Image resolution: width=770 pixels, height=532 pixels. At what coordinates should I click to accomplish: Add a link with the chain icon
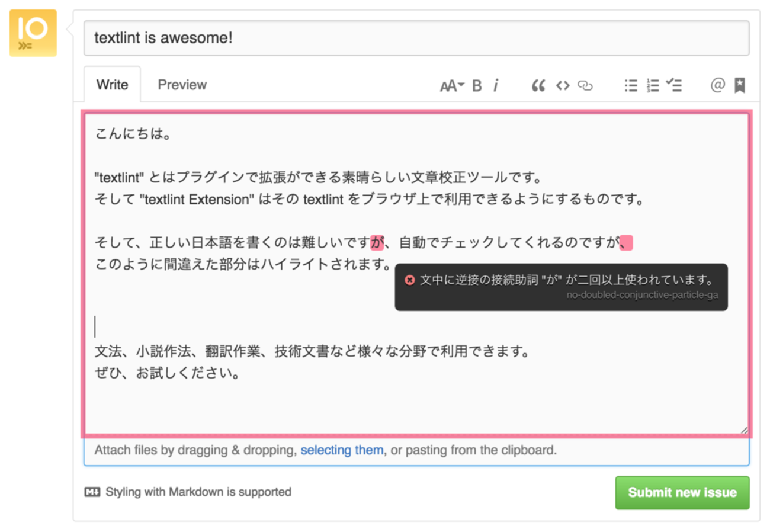coord(585,86)
